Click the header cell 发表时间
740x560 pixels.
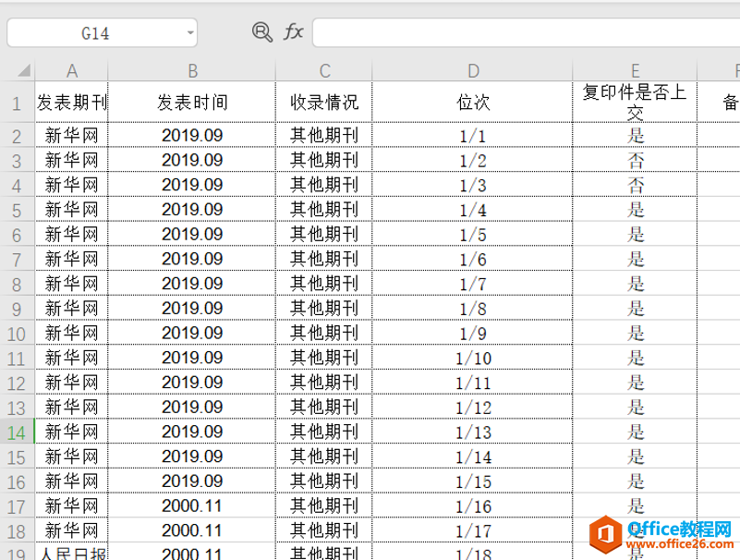pyautogui.click(x=192, y=102)
